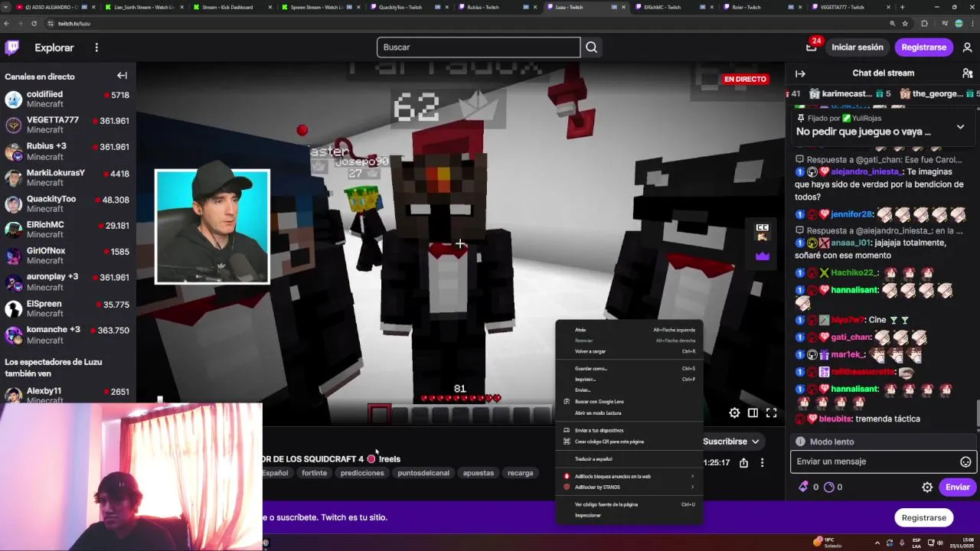Viewport: 980px width, 551px height.
Task: Choose Atrás in the context menu
Action: coord(629,330)
